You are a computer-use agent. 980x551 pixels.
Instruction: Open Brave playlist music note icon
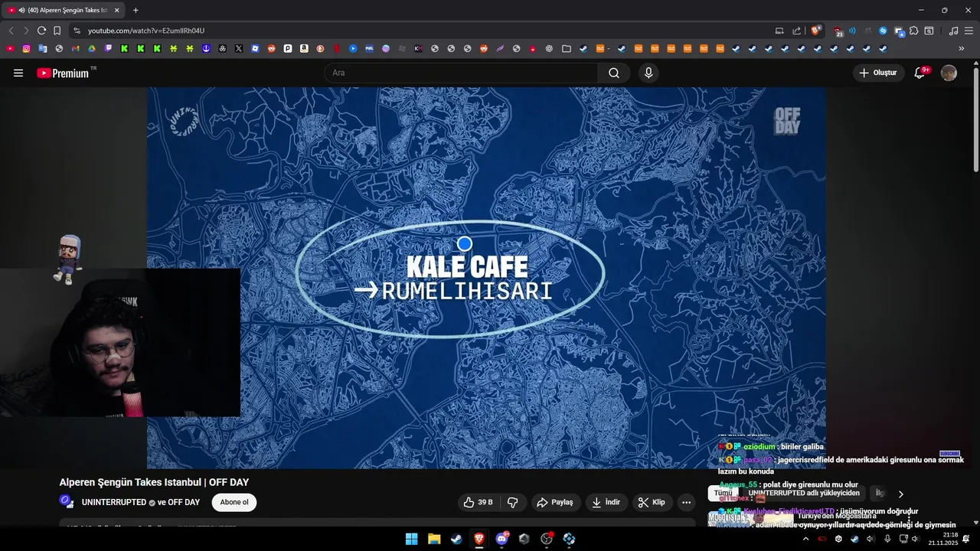pos(953,31)
